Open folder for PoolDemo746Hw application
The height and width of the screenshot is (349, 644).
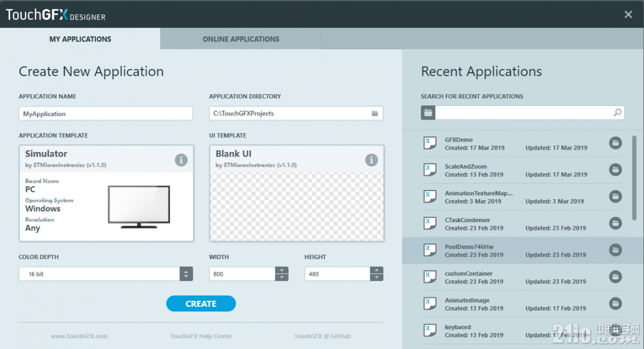[x=615, y=250]
